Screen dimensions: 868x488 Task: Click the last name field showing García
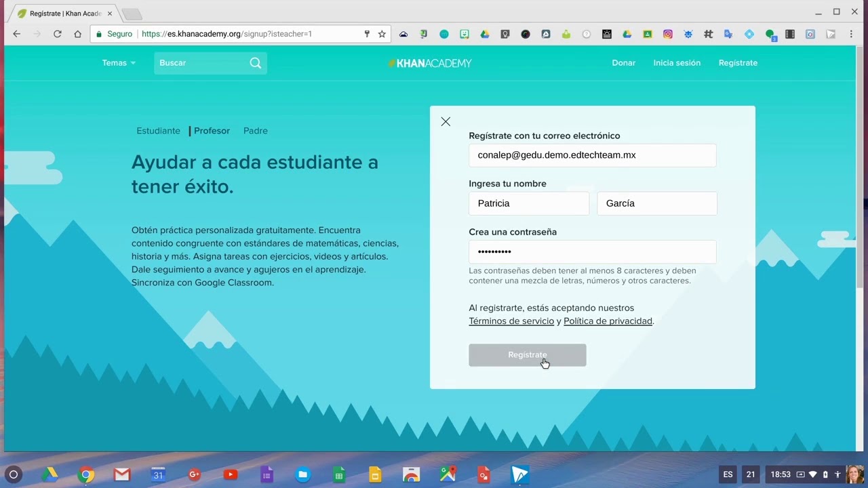[657, 203]
